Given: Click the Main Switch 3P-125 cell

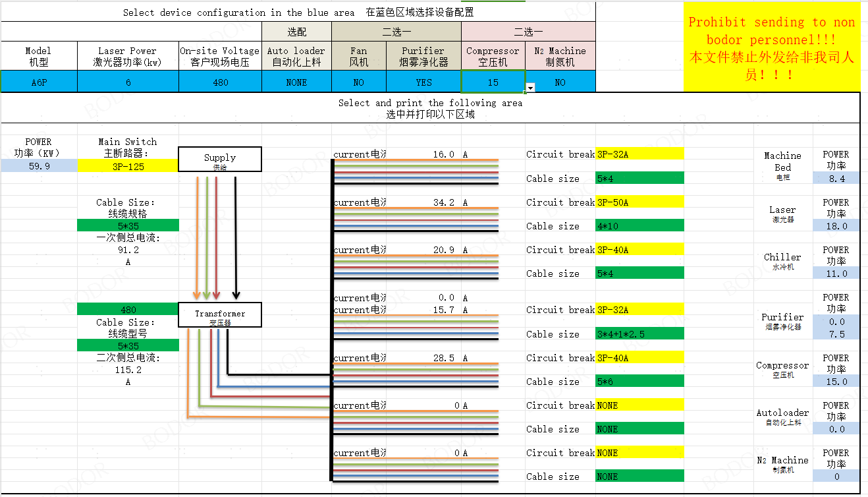Looking at the screenshot, I should (x=128, y=167).
